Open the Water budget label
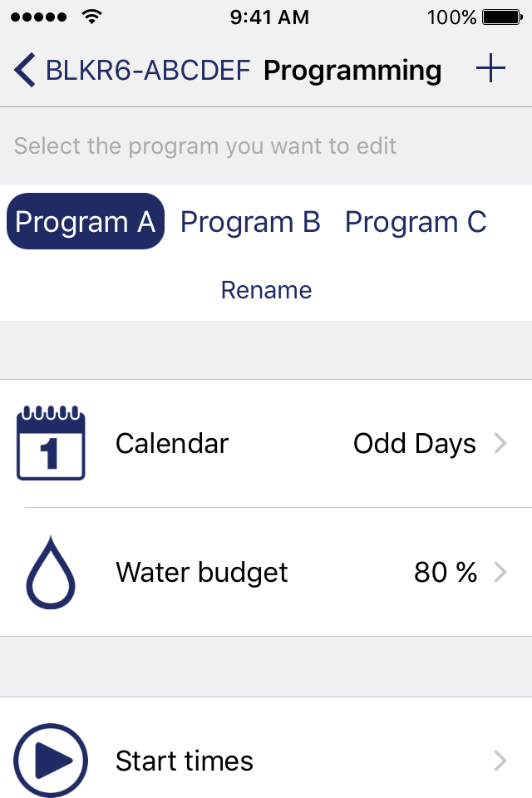 [202, 573]
